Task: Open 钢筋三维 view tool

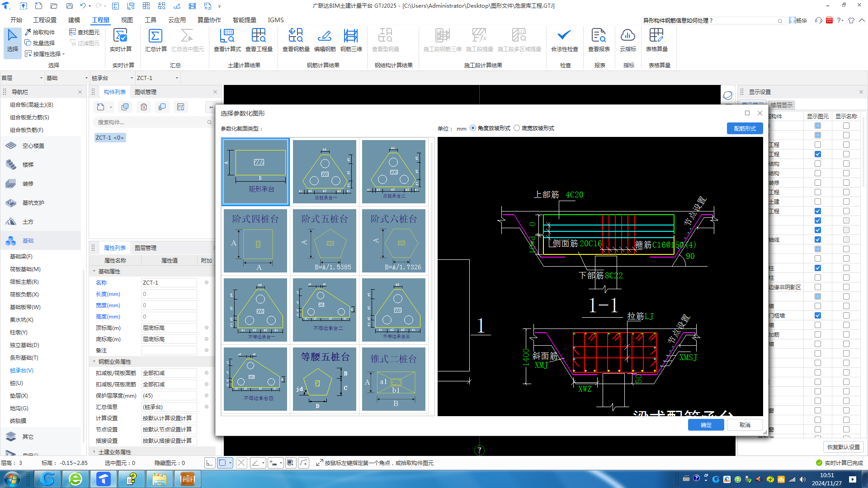Action: coord(351,40)
